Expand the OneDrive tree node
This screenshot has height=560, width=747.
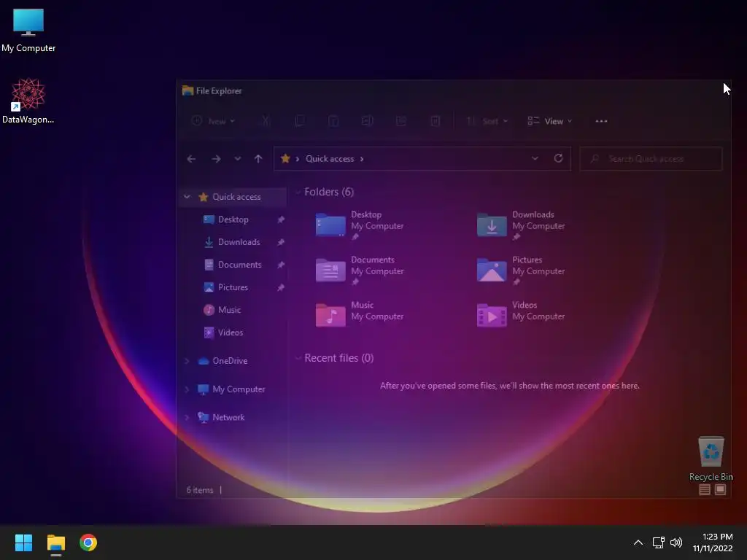pyautogui.click(x=187, y=361)
